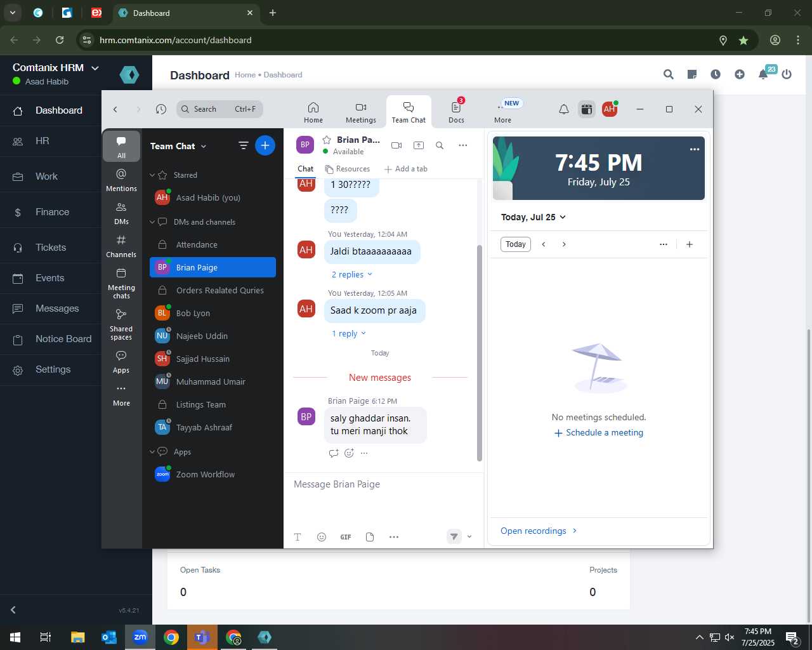The height and width of the screenshot is (650, 812).
Task: Select the Resources tab in the chat
Action: pyautogui.click(x=348, y=169)
